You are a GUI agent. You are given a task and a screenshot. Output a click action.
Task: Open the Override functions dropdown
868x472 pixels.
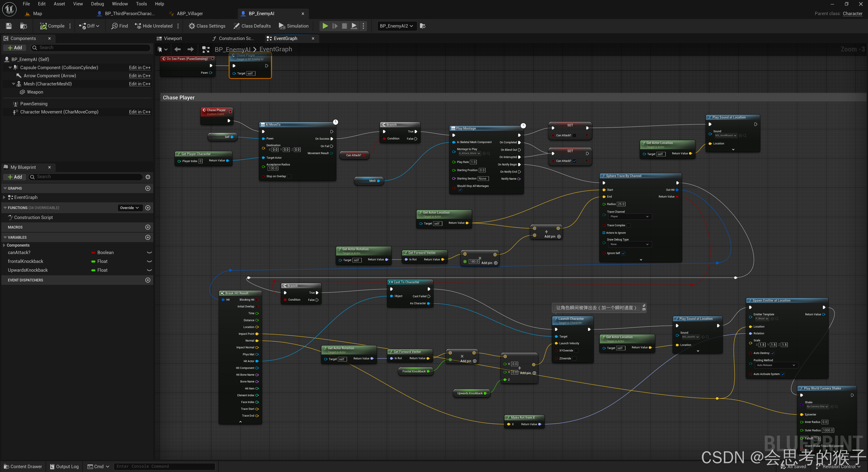point(130,208)
